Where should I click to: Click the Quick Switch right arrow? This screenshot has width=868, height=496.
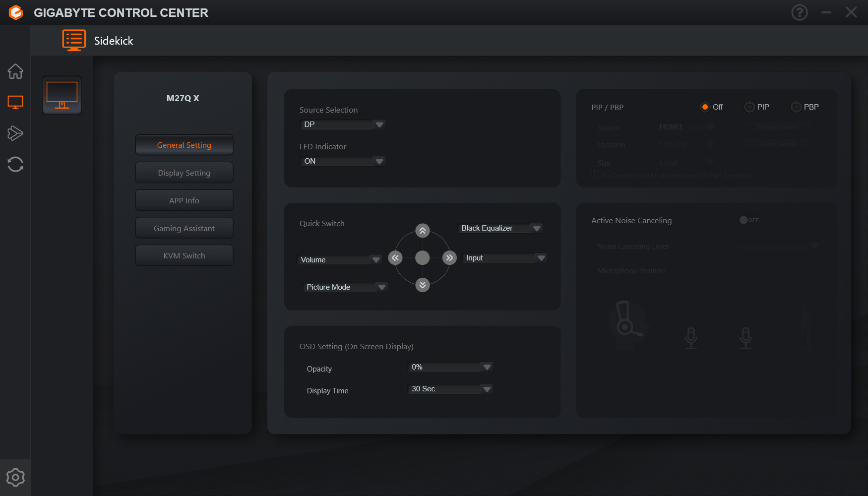point(449,258)
